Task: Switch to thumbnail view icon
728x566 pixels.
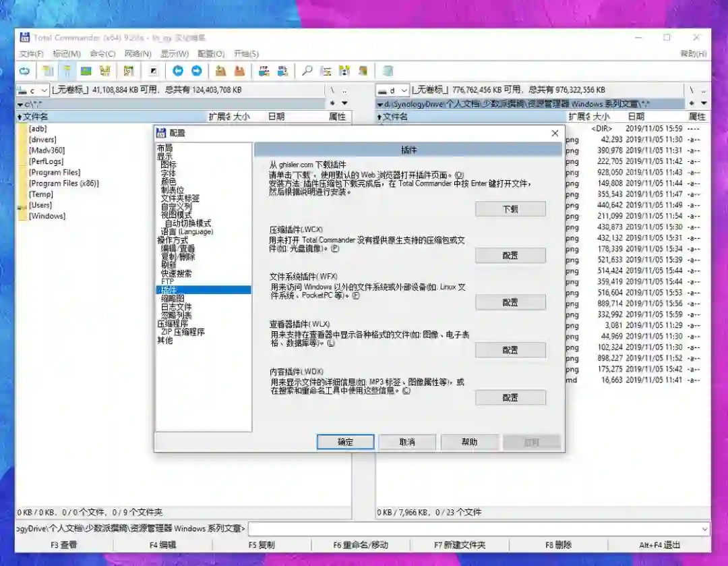Action: [x=86, y=71]
